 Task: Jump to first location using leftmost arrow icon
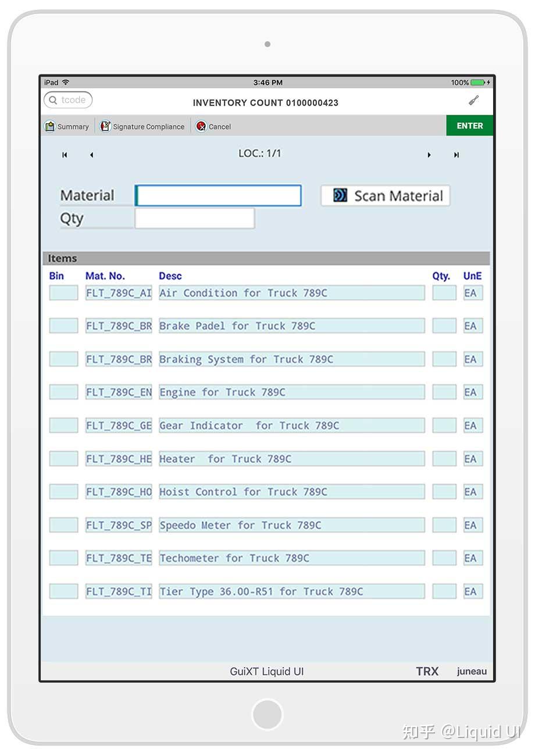65,155
